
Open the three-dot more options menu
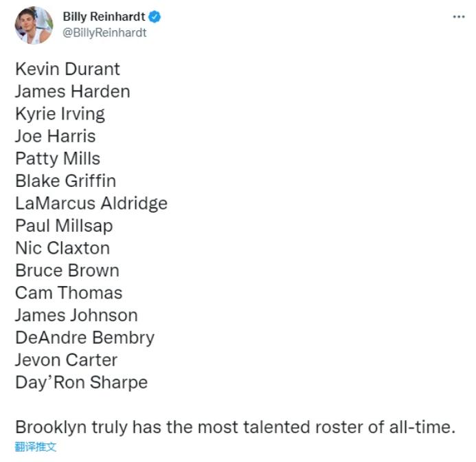coord(459,16)
